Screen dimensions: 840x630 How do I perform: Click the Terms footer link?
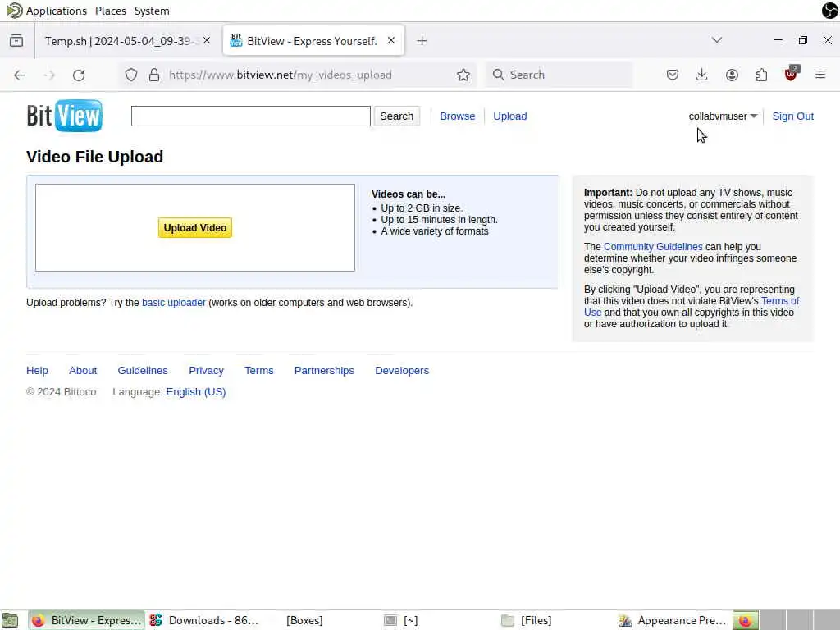[x=258, y=371]
